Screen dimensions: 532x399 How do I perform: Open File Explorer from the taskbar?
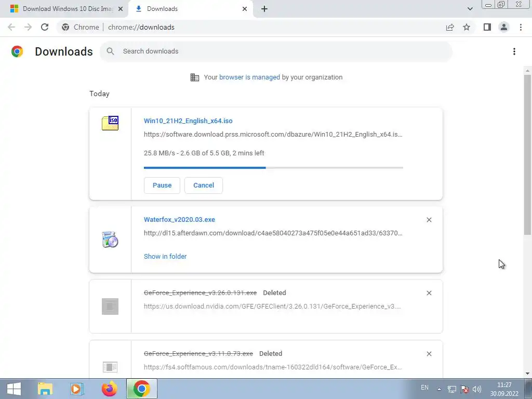click(45, 389)
